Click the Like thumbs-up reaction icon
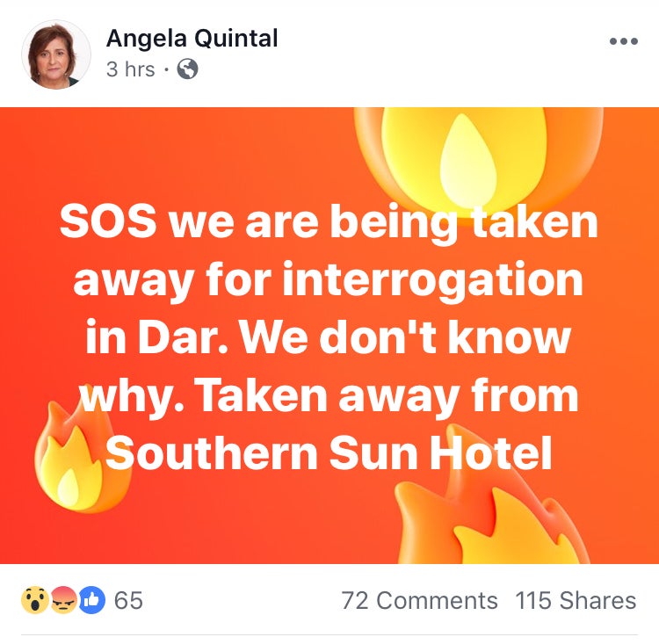Viewport: 659px width, 644px height. click(x=91, y=600)
